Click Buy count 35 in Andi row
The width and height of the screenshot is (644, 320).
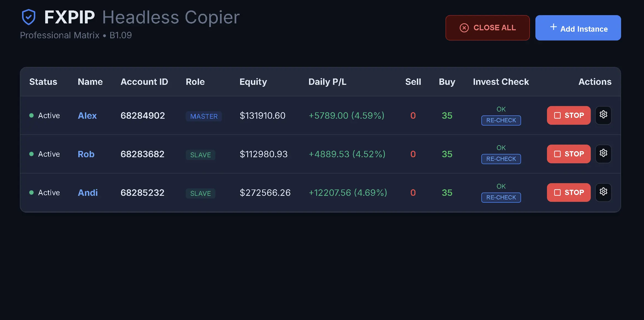[447, 192]
